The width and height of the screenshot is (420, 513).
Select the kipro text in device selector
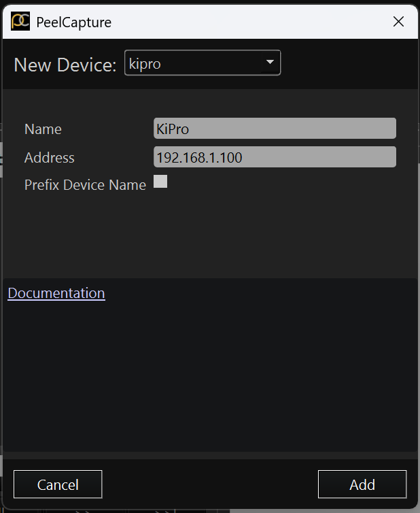[145, 64]
